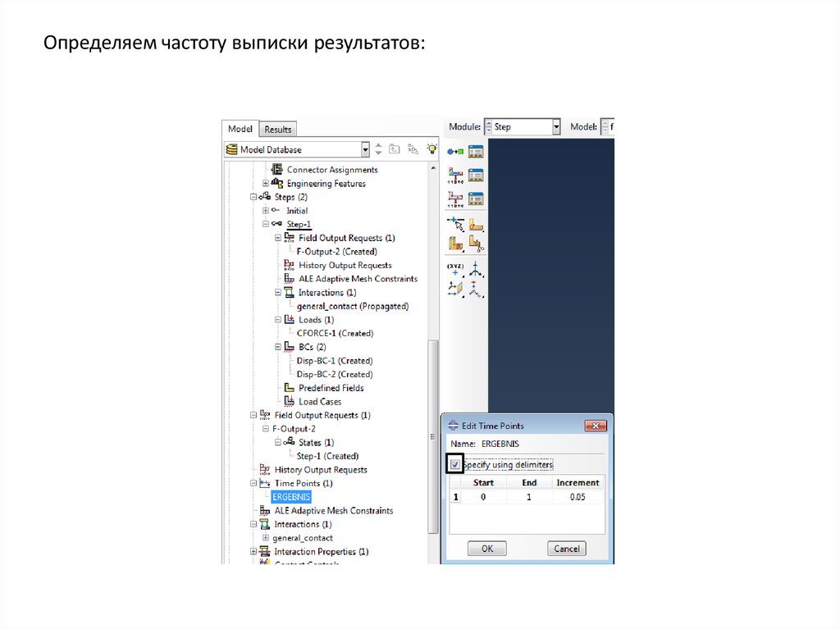This screenshot has width=840, height=629.
Task: Click the Interaction Properties icon
Action: pos(265,551)
